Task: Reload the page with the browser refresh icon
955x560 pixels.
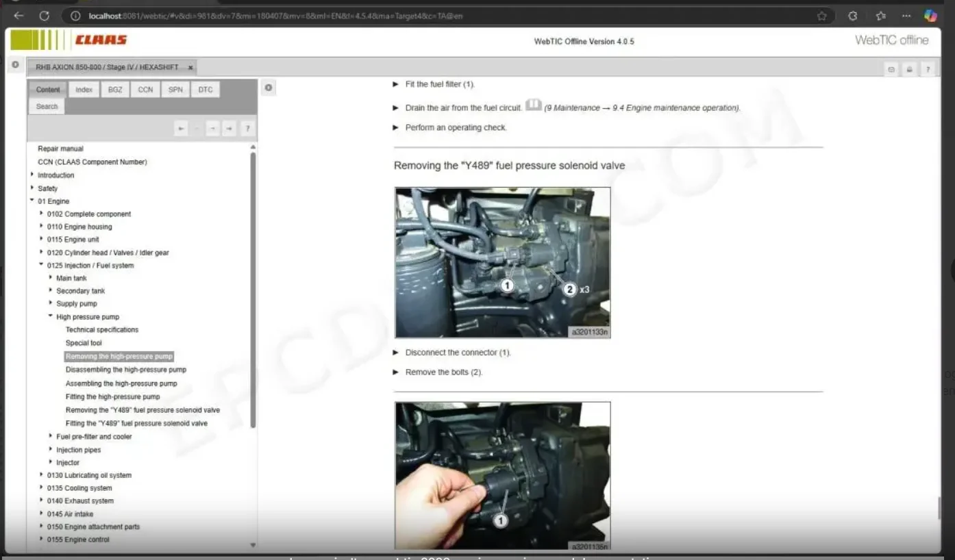Action: pyautogui.click(x=45, y=16)
